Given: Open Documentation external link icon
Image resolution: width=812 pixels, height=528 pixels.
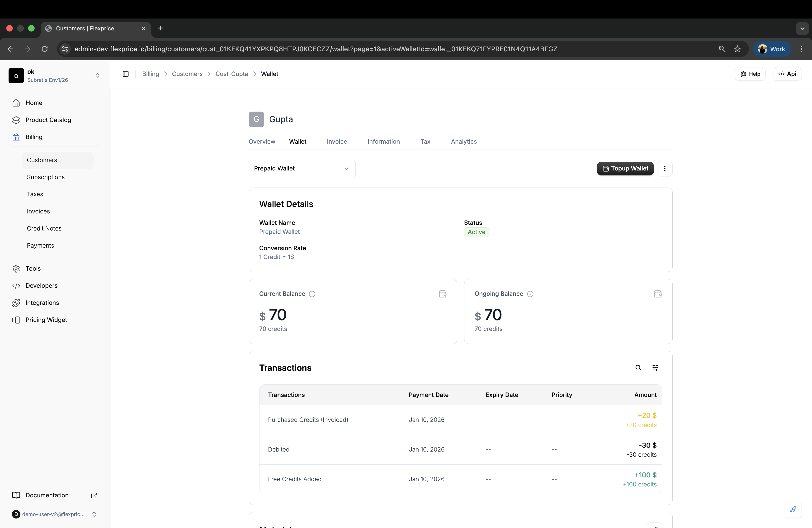Looking at the screenshot, I should pyautogui.click(x=94, y=495).
